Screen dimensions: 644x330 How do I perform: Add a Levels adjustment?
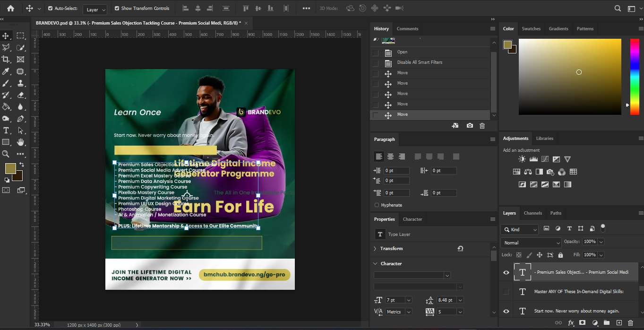533,159
